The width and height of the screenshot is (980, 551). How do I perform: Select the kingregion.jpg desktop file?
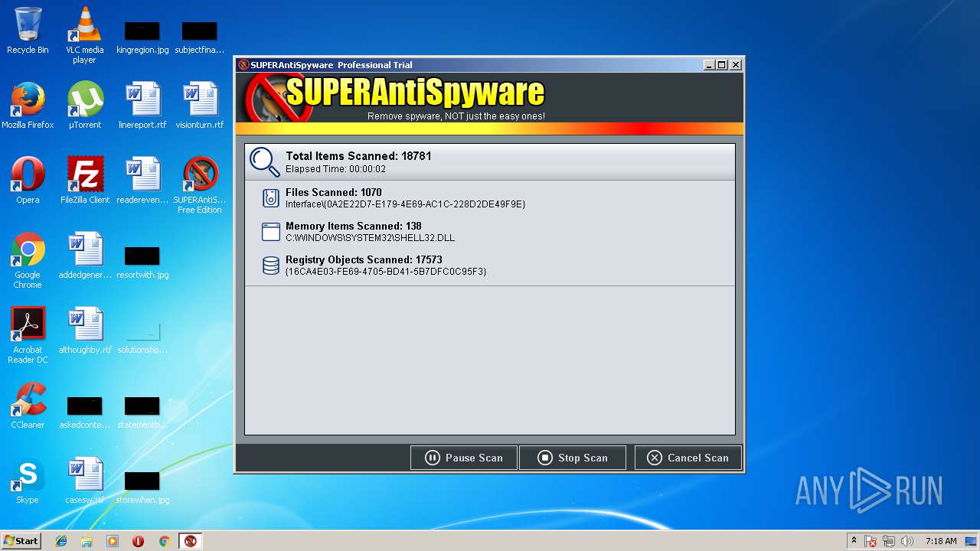click(142, 37)
